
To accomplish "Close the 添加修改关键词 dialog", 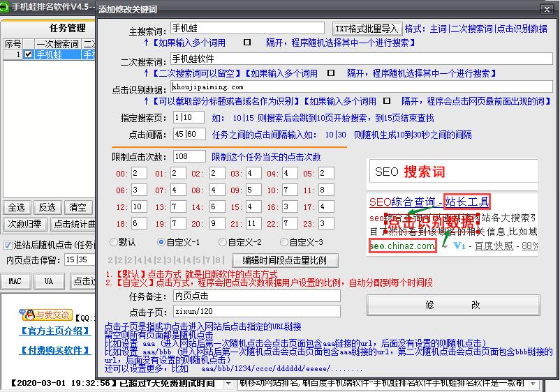I will pos(546,9).
